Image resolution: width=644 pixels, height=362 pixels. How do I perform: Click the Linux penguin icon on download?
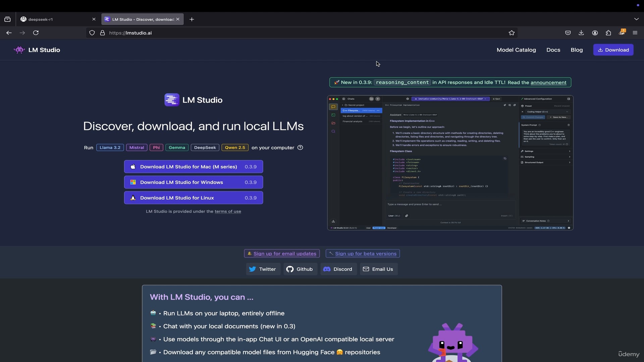coord(133,198)
